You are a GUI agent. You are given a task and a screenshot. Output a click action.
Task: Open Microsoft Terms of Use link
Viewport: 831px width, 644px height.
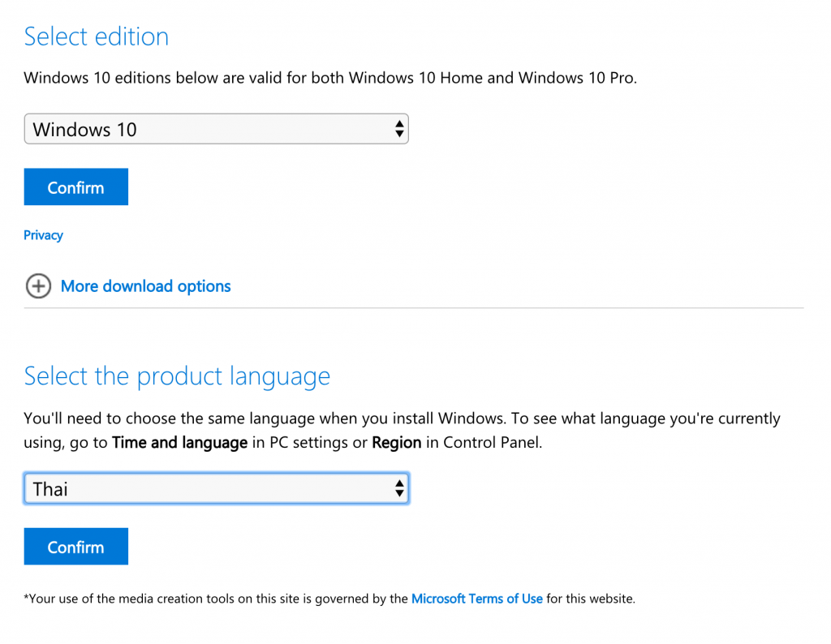tap(477, 599)
